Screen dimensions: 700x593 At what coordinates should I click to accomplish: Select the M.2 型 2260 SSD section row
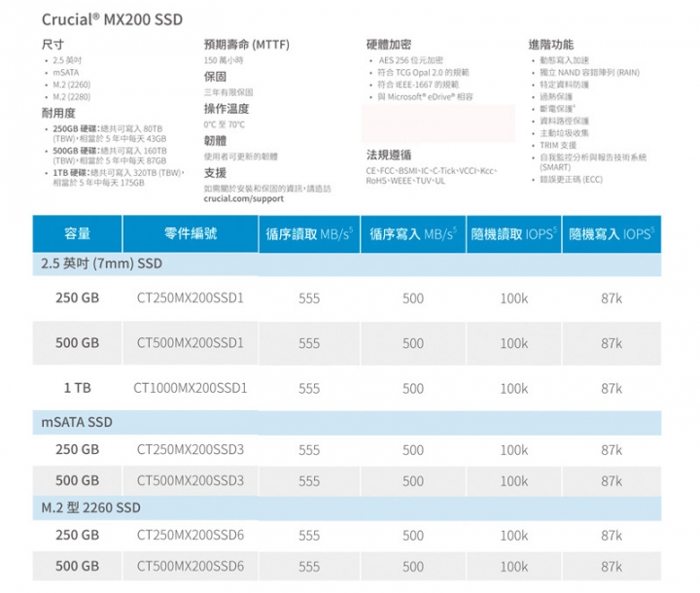[347, 508]
